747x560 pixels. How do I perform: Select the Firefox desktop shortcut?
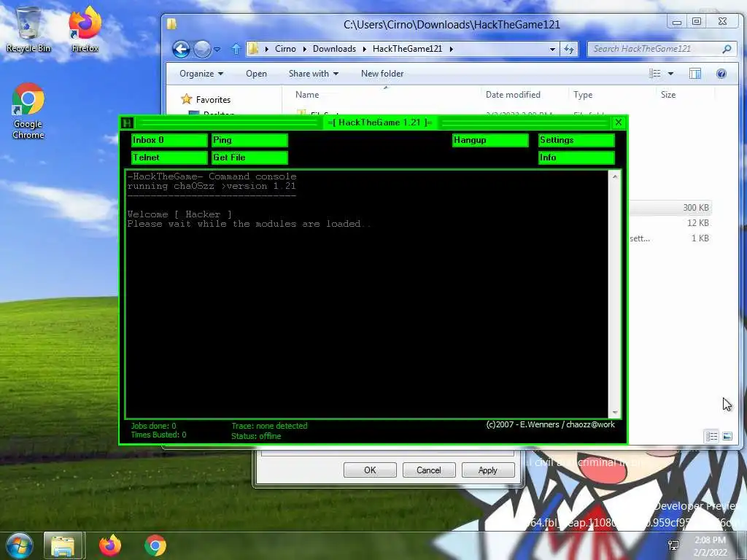tap(85, 29)
